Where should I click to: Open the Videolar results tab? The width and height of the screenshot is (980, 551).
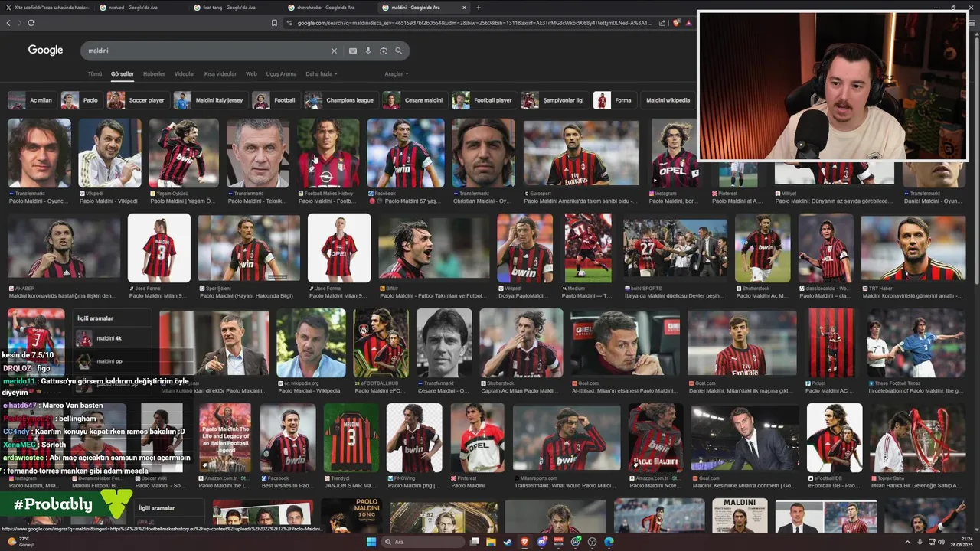coord(185,74)
